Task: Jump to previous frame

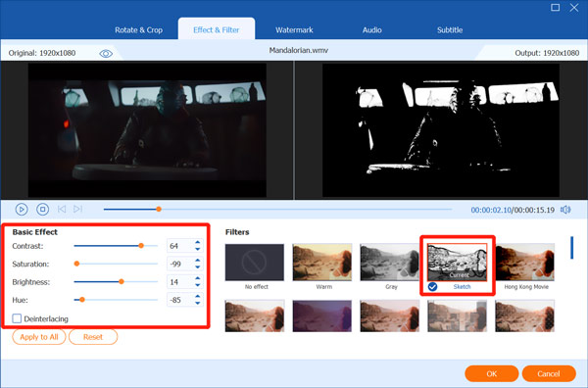Action: (62, 209)
